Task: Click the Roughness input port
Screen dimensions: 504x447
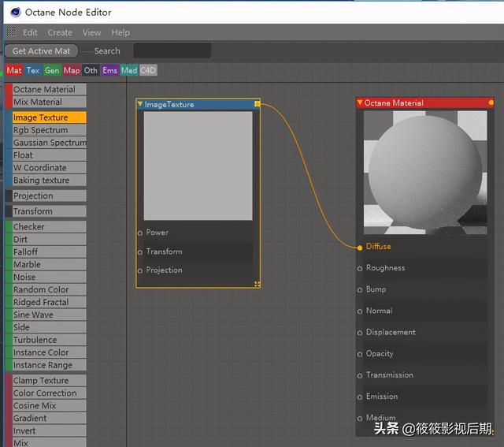Action: [360, 268]
